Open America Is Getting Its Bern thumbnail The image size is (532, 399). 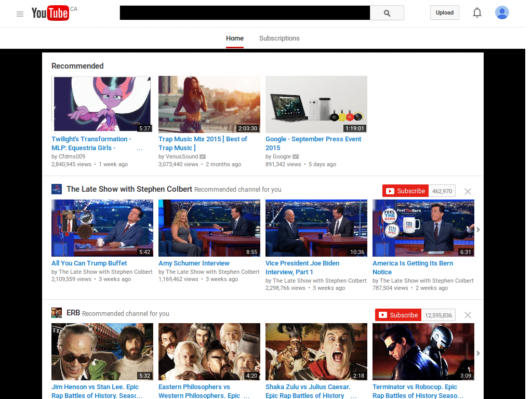[x=423, y=228]
